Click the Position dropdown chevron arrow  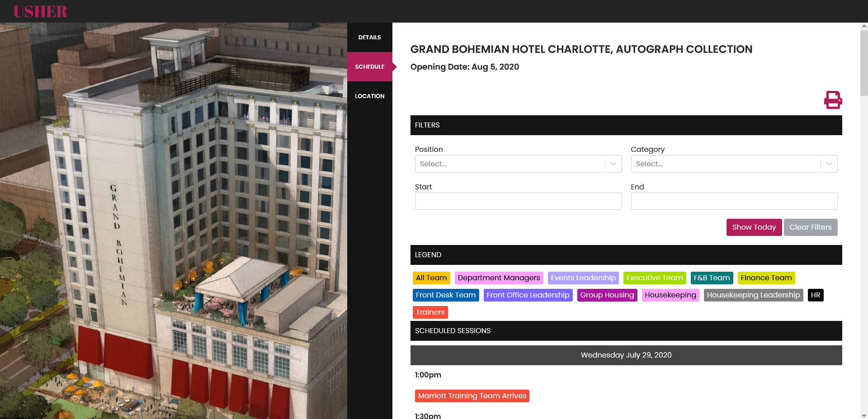(x=613, y=164)
